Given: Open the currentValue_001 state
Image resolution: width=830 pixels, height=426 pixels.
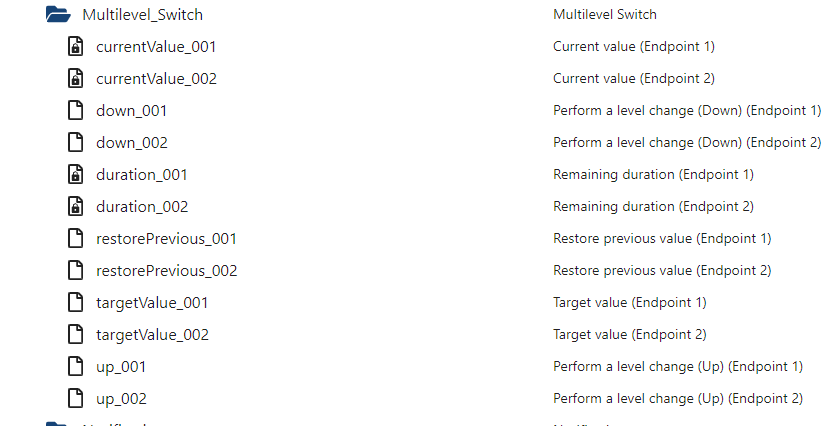Looking at the screenshot, I should [x=156, y=46].
